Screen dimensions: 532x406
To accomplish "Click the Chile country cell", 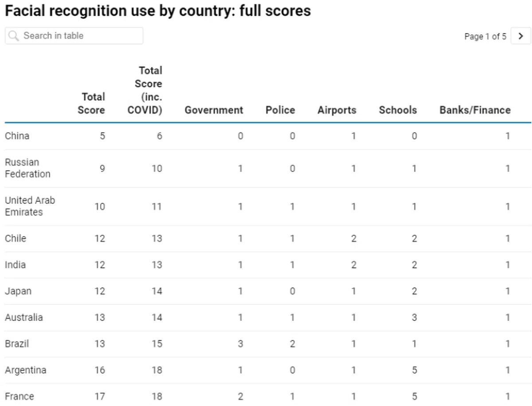I will tap(16, 238).
